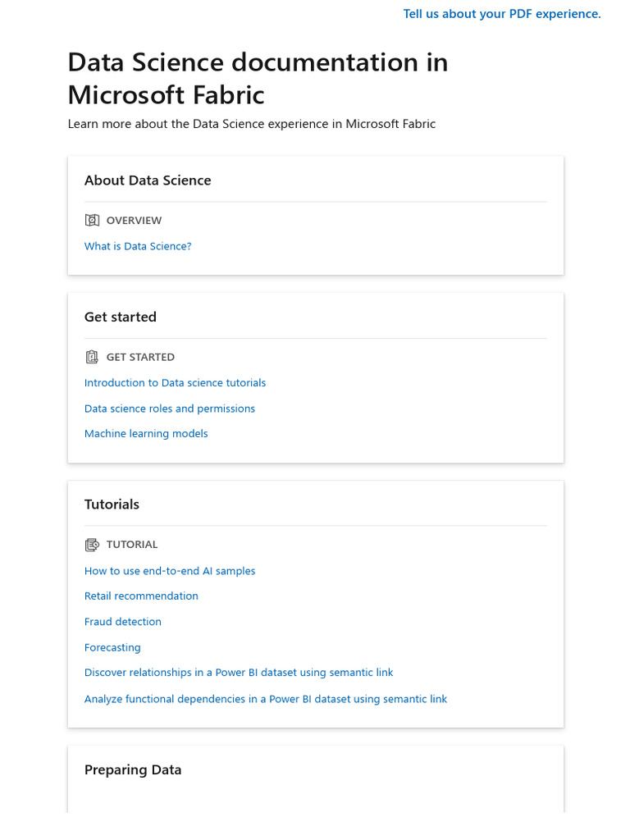Viewport: 630px width, 840px height.
Task: Open the Fraud detection tutorial link
Action: coord(123,622)
